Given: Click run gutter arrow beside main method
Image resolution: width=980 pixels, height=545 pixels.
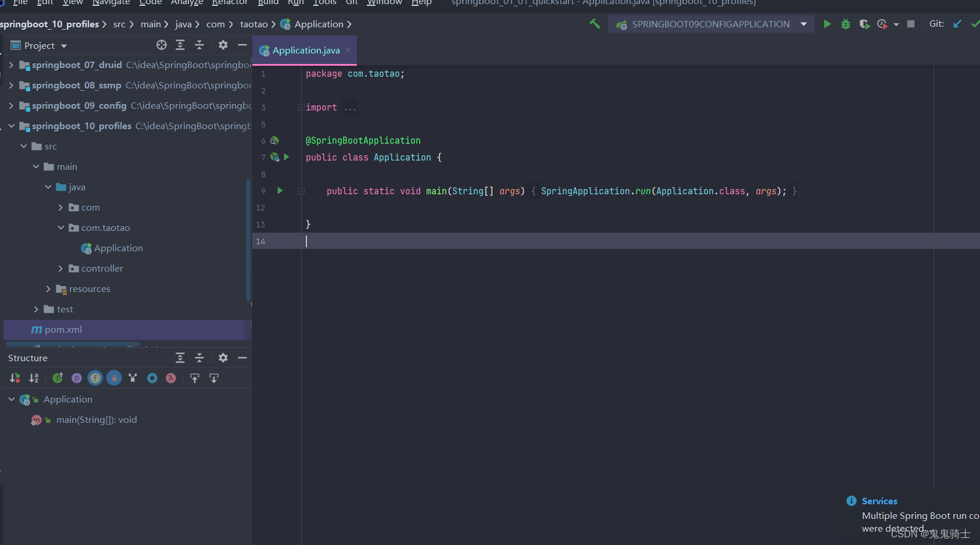Looking at the screenshot, I should [280, 190].
